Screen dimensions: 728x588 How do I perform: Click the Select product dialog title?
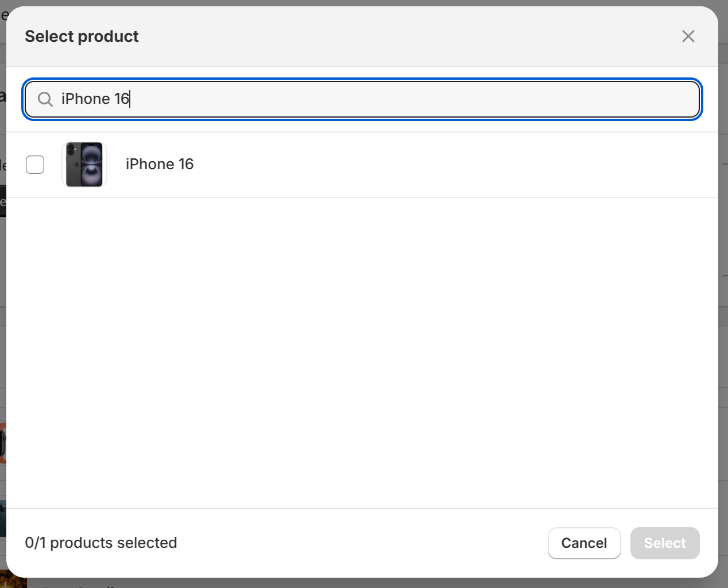[x=82, y=36]
